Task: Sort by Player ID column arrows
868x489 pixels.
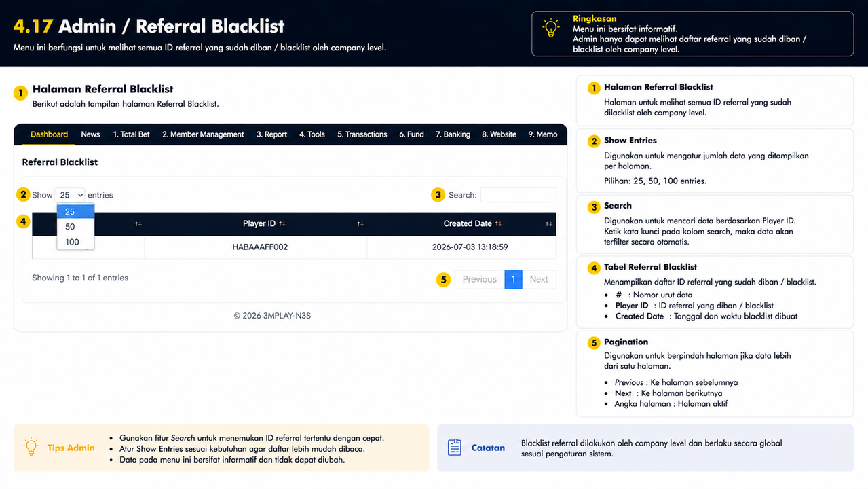Action: [x=282, y=224]
